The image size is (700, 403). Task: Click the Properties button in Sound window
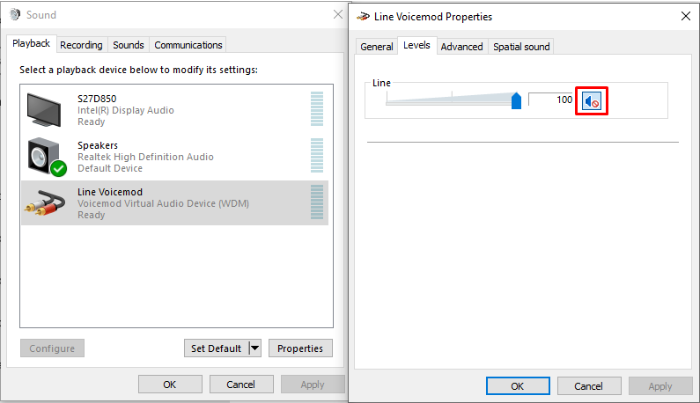coord(300,348)
